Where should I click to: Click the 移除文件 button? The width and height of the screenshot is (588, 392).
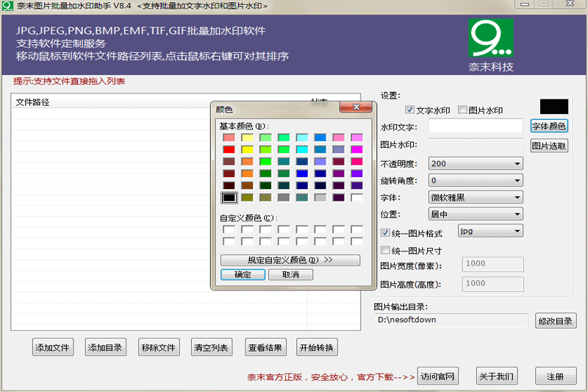[159, 347]
